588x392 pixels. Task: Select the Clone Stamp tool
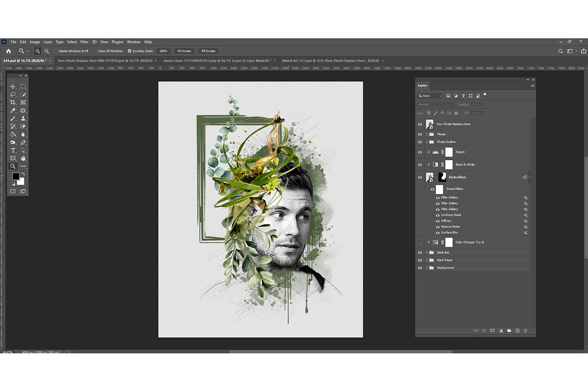coord(23,118)
